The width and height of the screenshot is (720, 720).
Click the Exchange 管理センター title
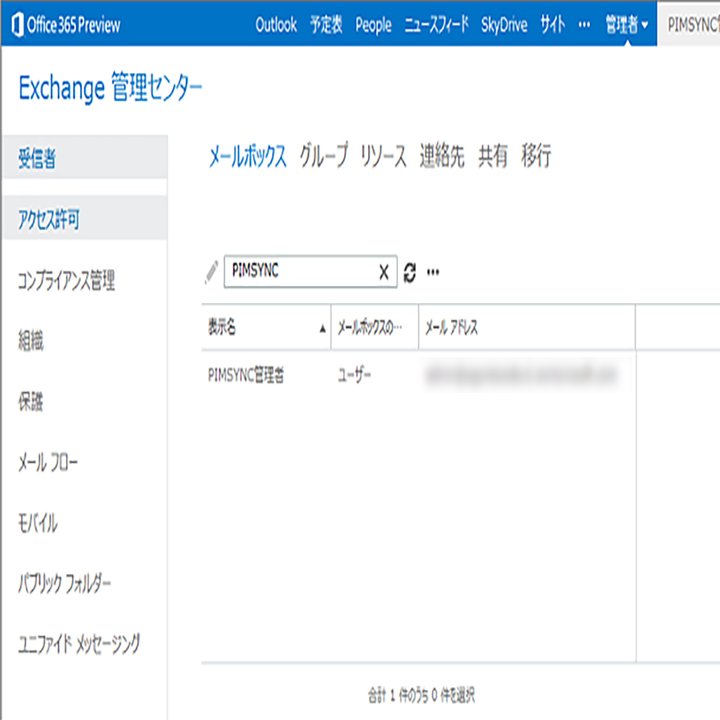pos(110,87)
